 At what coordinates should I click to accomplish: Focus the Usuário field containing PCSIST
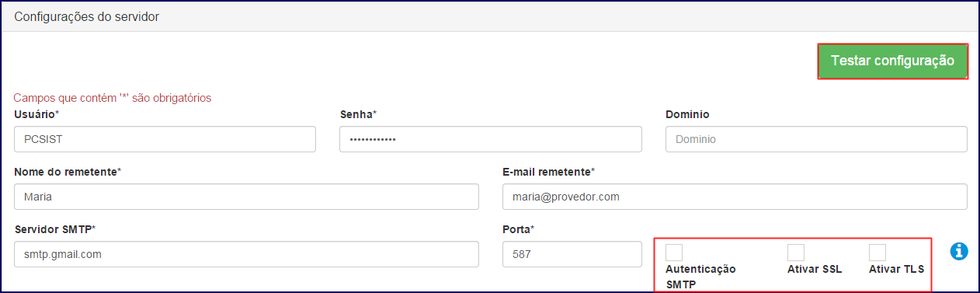pyautogui.click(x=165, y=139)
